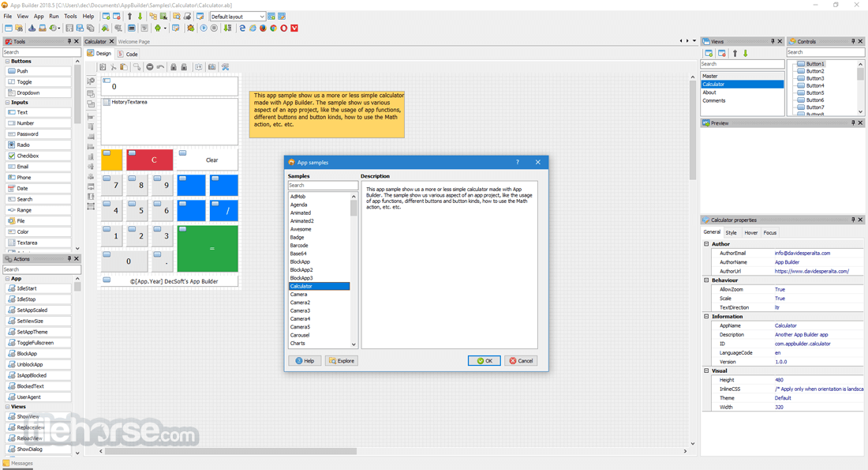Click the debug bug icon in toolbar
Screen dimensions: 868x470
[190, 28]
